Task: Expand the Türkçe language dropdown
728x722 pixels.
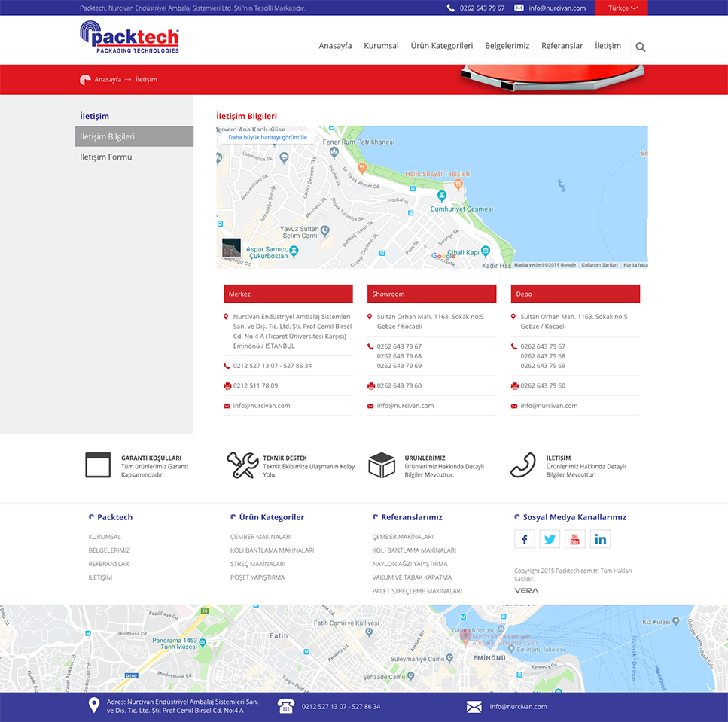Action: [622, 8]
